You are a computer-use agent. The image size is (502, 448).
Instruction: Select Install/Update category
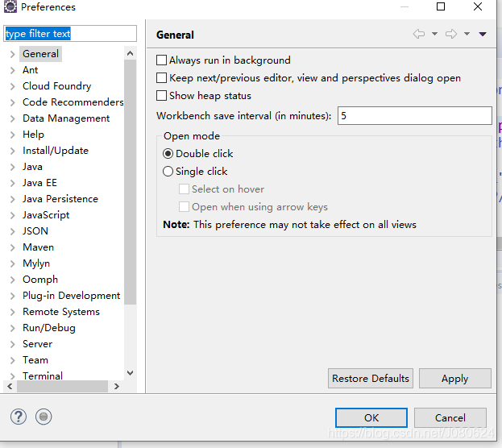point(56,151)
